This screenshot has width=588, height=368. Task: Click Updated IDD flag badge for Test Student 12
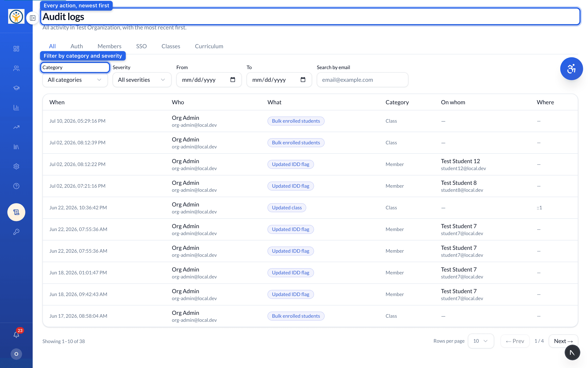290,164
